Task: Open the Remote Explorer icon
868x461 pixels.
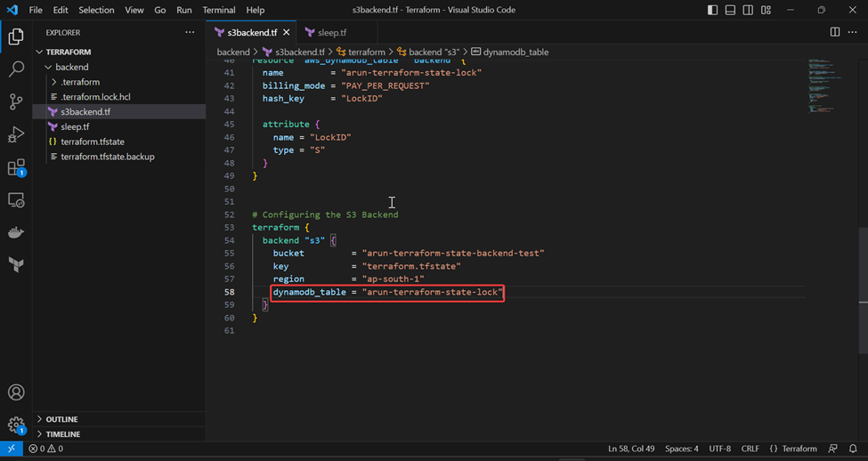Action: [16, 199]
